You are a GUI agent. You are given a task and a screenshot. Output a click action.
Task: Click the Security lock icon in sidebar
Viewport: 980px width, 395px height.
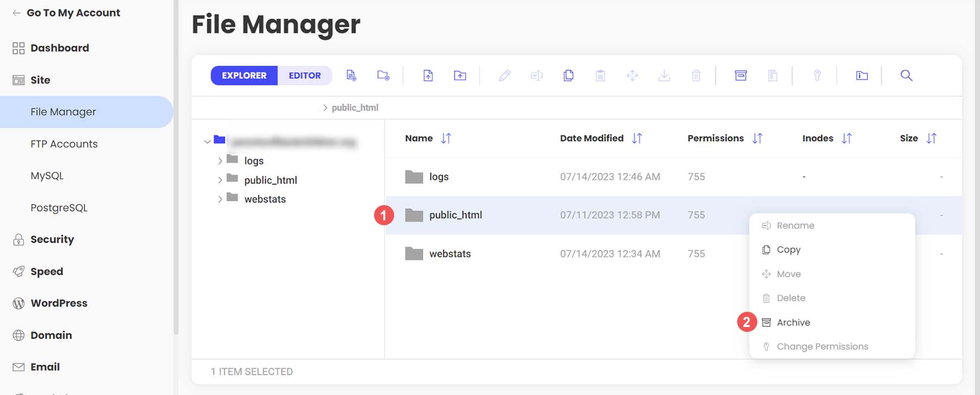[x=19, y=239]
